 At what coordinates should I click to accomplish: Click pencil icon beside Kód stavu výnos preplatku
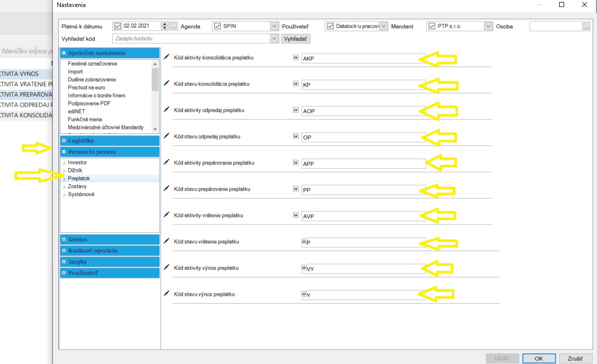tap(166, 293)
